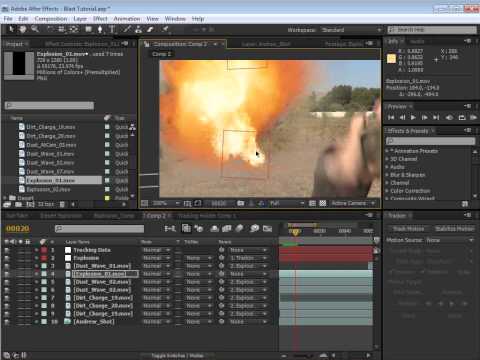Viewport: 480px width, 360px height.
Task: Open the Animation menu
Action: (127, 19)
